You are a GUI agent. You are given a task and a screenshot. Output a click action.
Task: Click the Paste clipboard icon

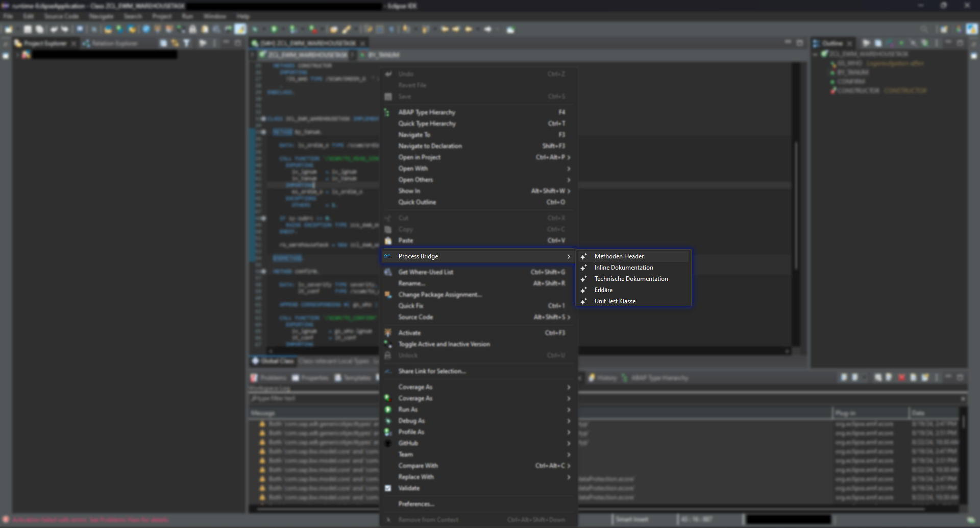click(x=388, y=240)
